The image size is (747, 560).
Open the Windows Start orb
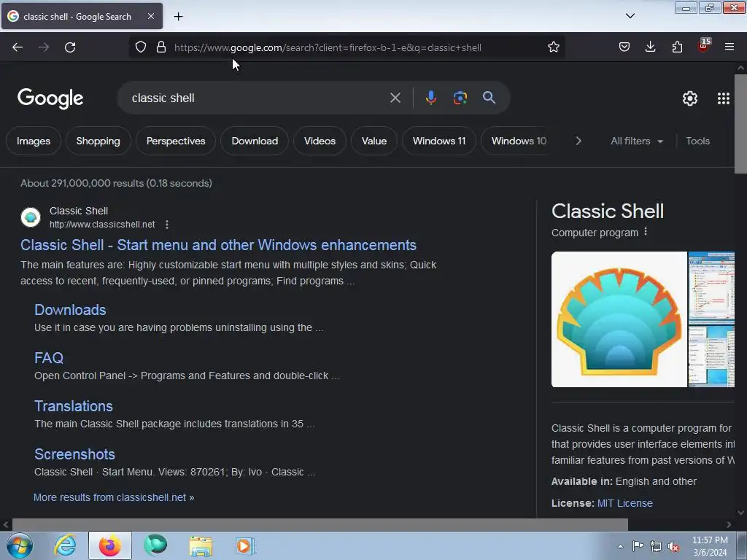pyautogui.click(x=20, y=545)
